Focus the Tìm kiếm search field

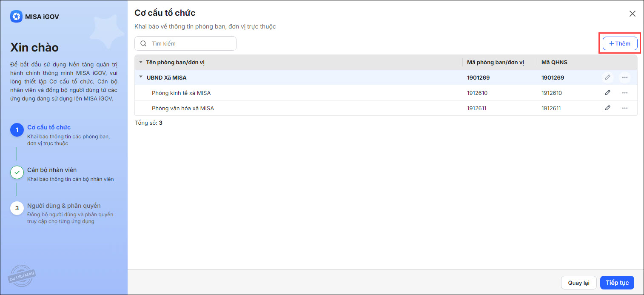pos(191,43)
